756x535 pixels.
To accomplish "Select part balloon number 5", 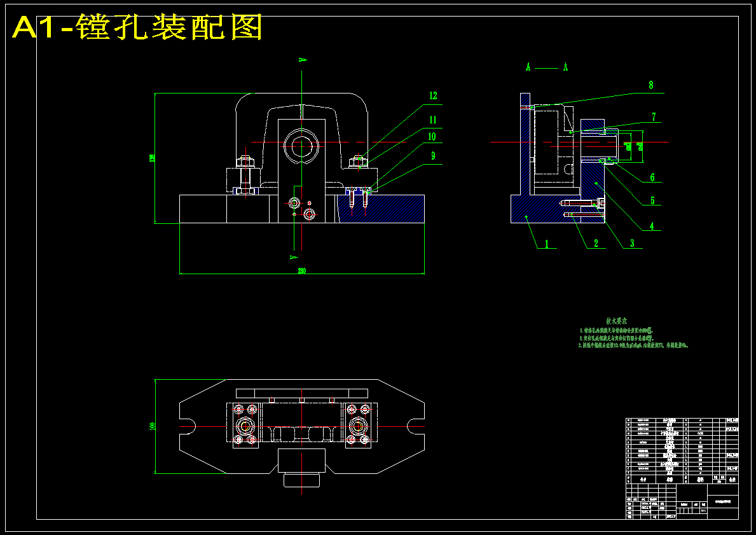I will tap(652, 200).
